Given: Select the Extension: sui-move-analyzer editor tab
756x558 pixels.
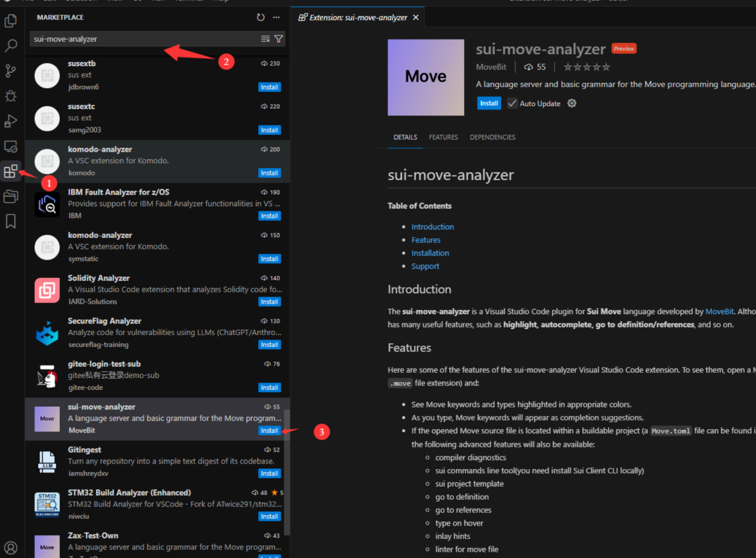Looking at the screenshot, I should coord(358,17).
